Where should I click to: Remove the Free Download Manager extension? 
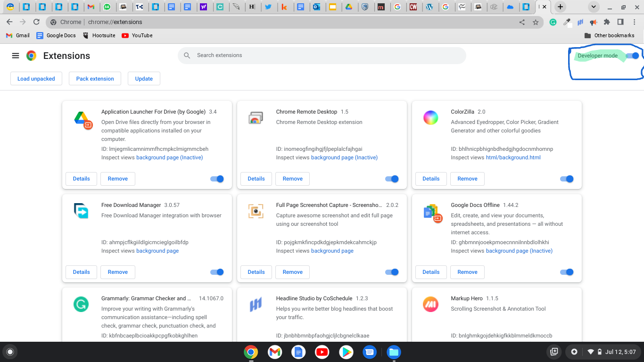(x=118, y=272)
